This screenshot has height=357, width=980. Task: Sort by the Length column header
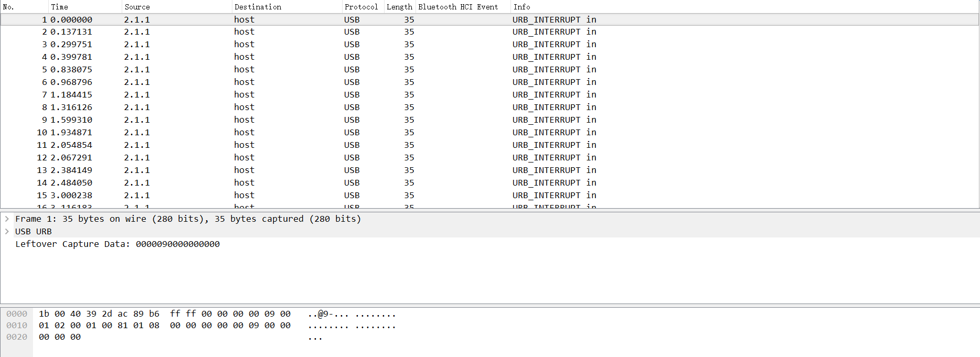tap(399, 7)
